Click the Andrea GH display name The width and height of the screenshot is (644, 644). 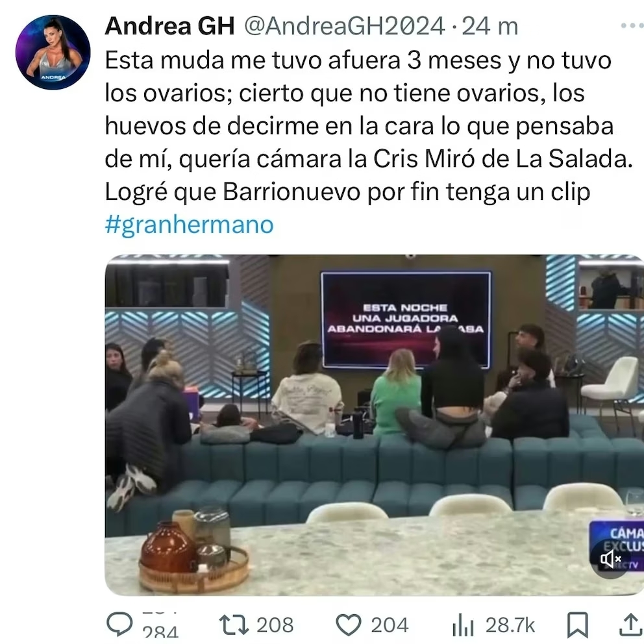(169, 26)
